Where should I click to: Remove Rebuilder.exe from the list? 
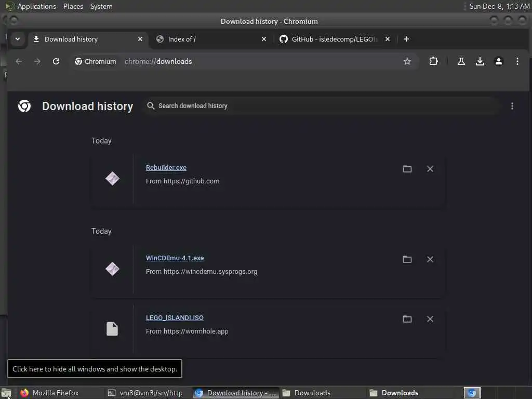click(x=430, y=169)
